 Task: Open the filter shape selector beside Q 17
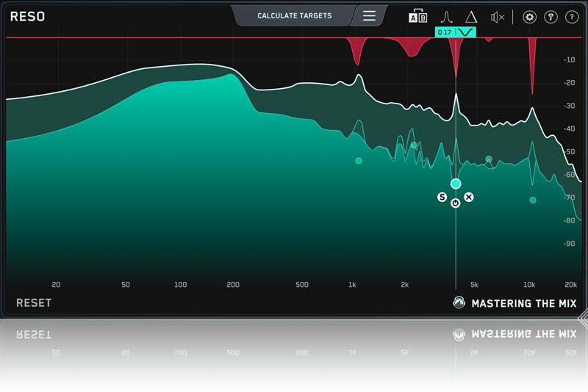[x=466, y=32]
